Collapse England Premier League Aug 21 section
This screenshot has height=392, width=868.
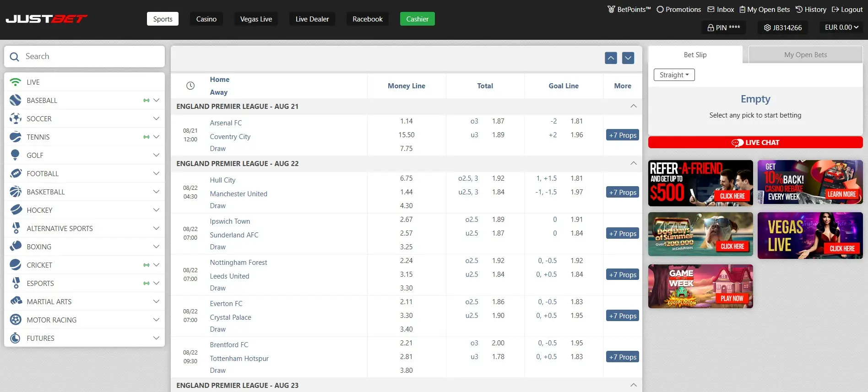tap(634, 106)
